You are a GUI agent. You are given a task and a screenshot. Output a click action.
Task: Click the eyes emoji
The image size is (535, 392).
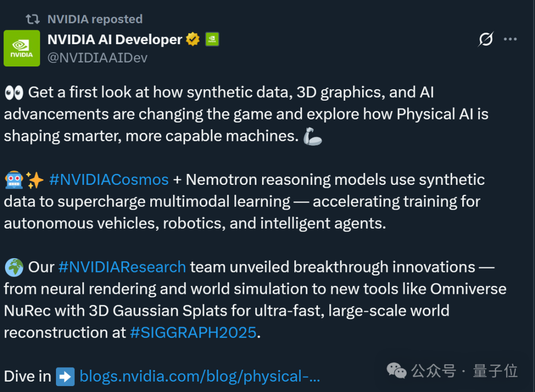pos(13,92)
